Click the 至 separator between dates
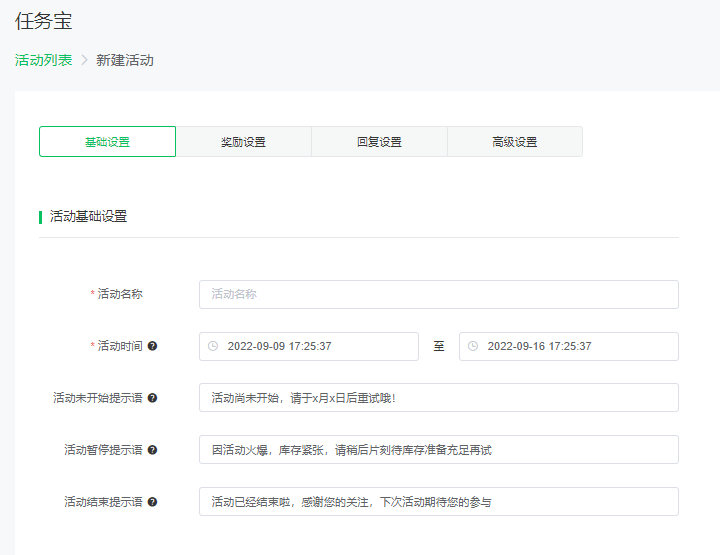 pyautogui.click(x=439, y=346)
